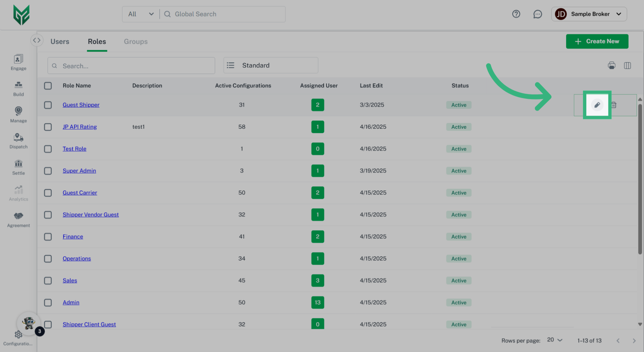Switch to the Users tab
This screenshot has width=644, height=352.
(60, 42)
